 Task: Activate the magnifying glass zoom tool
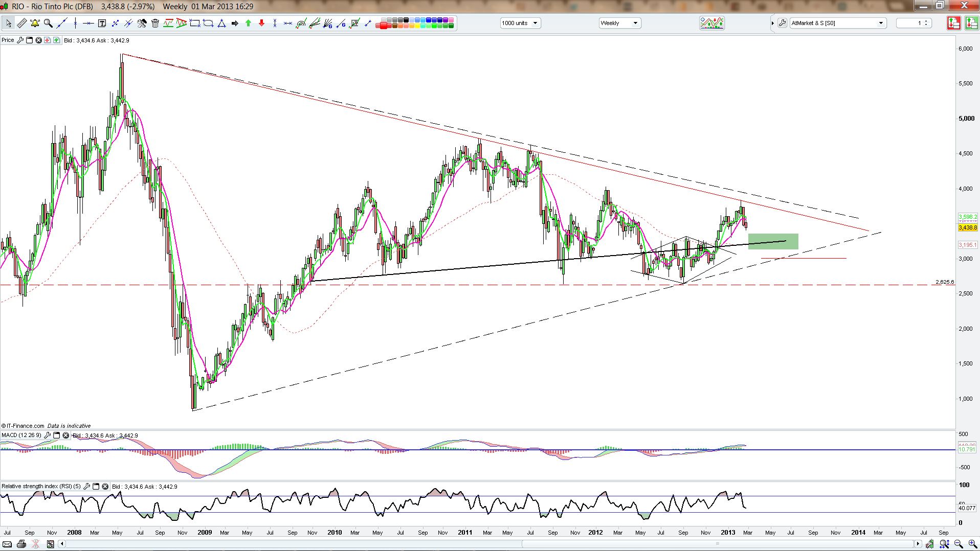(x=48, y=23)
